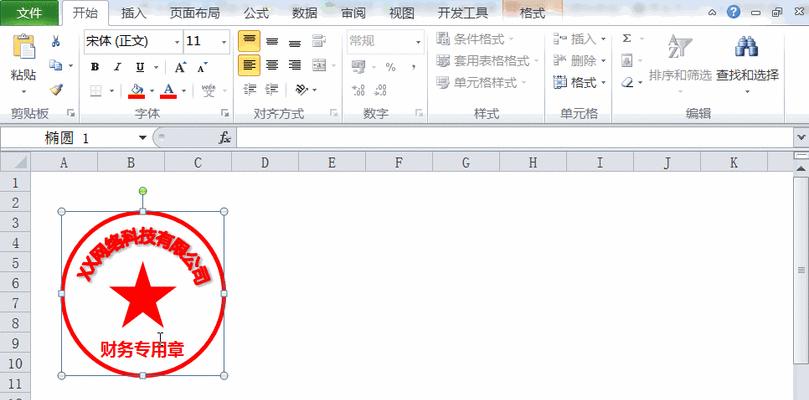Apply the fill color bucket
Screen dimensions: 809x400
click(x=136, y=91)
